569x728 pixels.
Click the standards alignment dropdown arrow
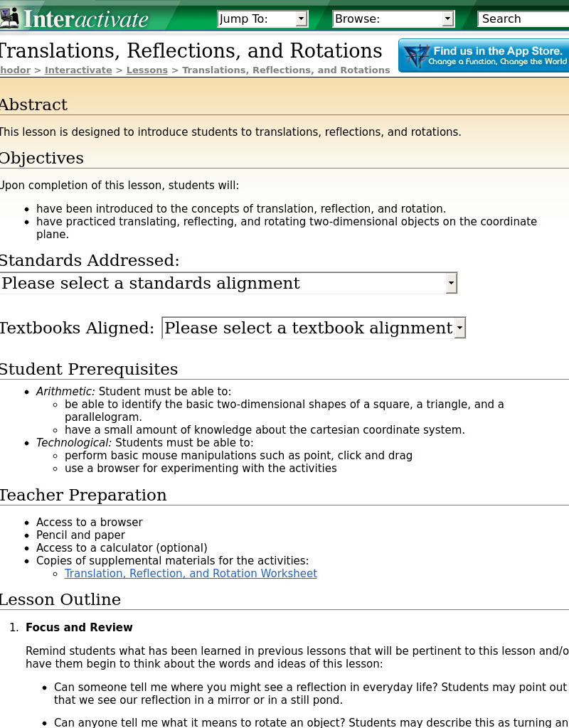click(451, 283)
